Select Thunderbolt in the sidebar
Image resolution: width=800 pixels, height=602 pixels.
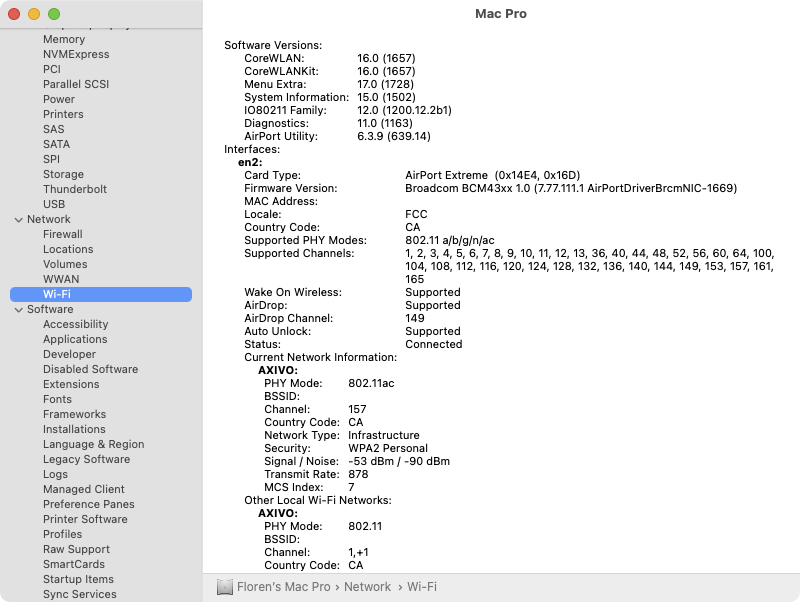point(75,189)
